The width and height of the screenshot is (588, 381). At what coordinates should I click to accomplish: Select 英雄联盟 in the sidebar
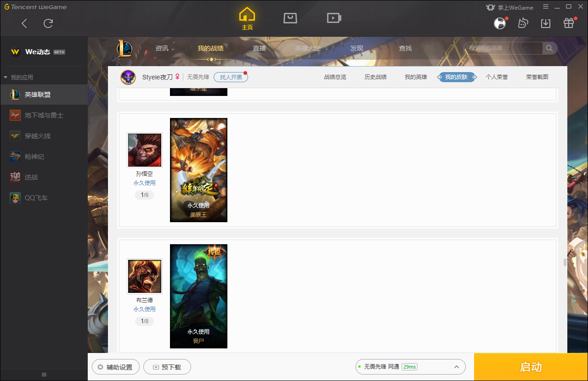(44, 95)
